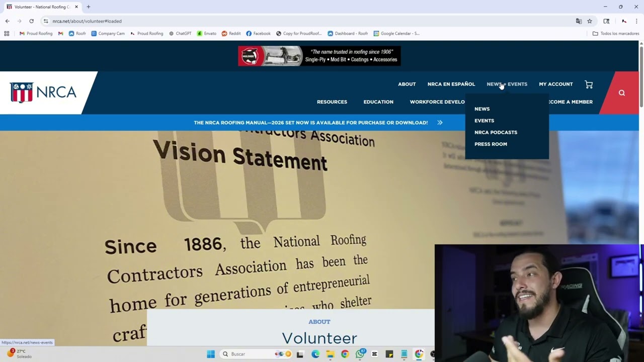644x362 pixels.
Task: Open CapCut from taskbar
Action: [x=374, y=354]
